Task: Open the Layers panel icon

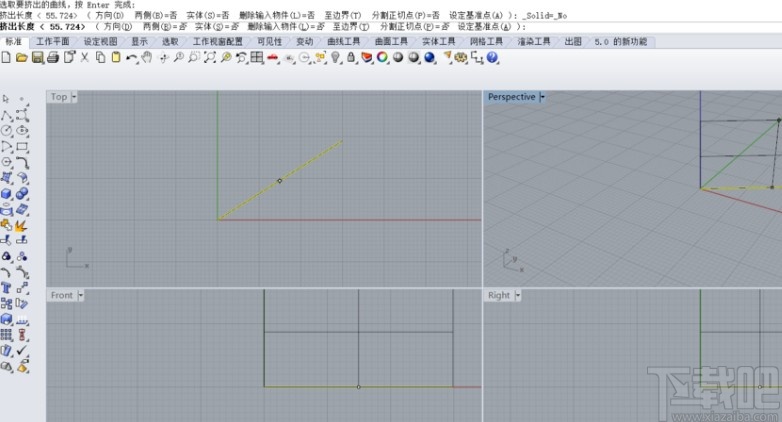Action: click(367, 57)
